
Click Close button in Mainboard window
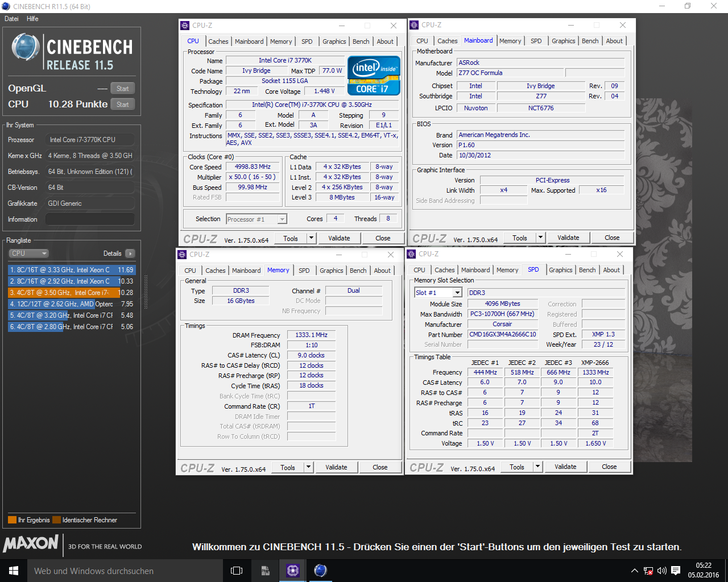click(612, 238)
